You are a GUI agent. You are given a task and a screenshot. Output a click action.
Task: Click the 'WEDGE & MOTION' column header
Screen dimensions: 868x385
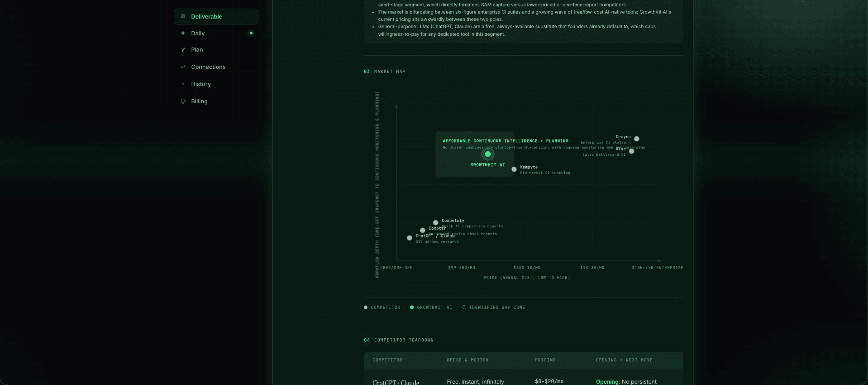(x=467, y=360)
